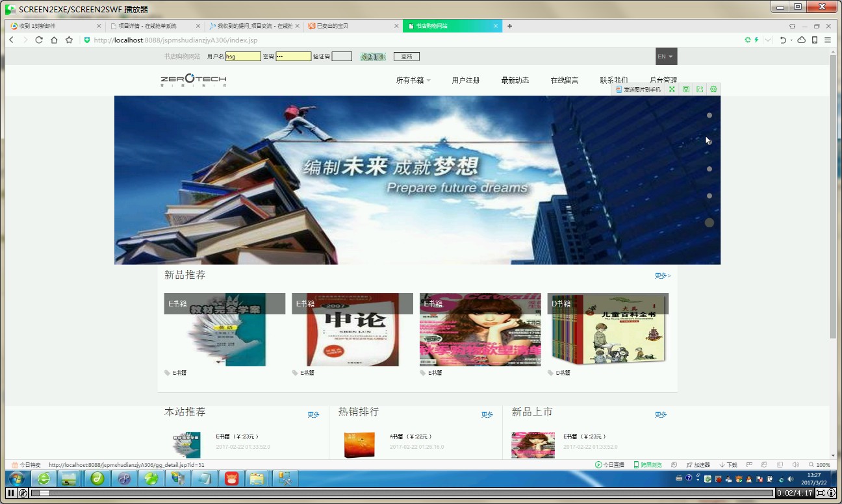Click 跨屏浏览 in status bar
The height and width of the screenshot is (504, 842).
point(648,465)
